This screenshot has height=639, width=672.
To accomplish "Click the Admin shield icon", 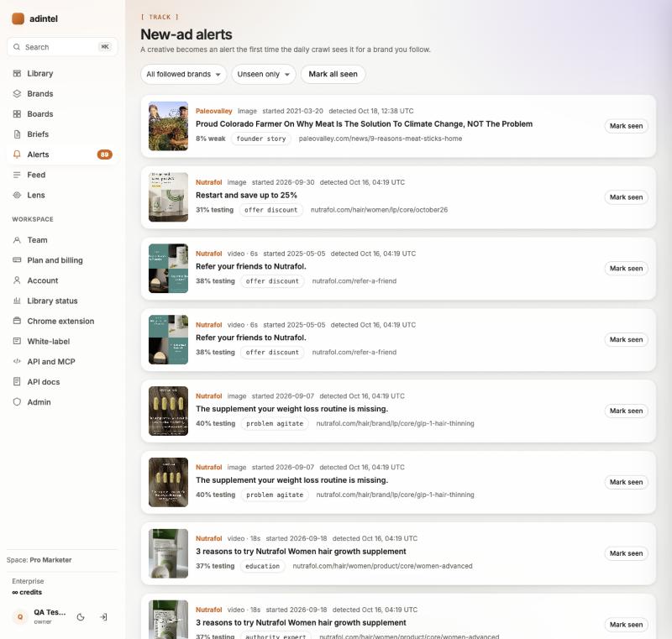I will click(17, 401).
